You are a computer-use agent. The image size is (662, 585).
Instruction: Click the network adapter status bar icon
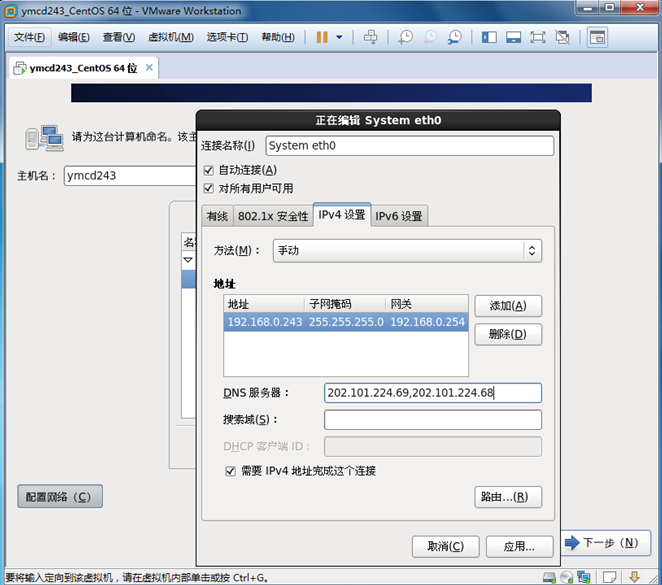tap(584, 577)
